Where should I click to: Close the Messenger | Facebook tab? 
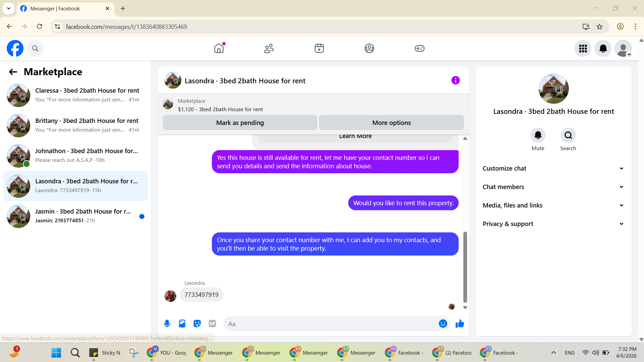click(x=107, y=8)
